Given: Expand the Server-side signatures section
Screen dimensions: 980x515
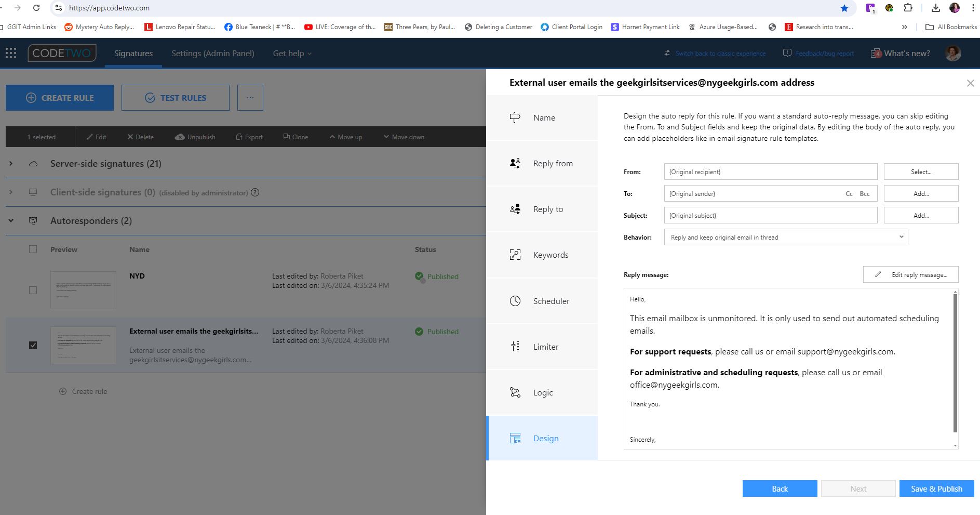Looking at the screenshot, I should (11, 164).
